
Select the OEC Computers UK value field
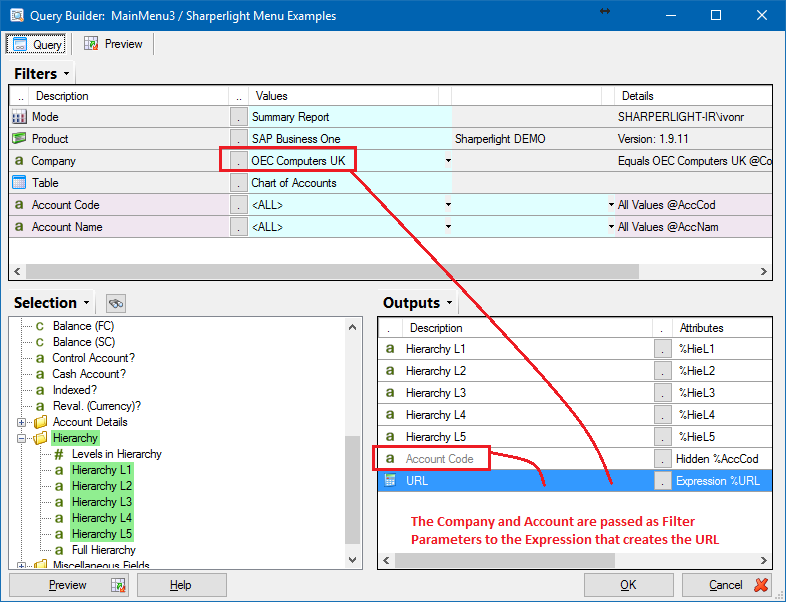pyautogui.click(x=349, y=161)
